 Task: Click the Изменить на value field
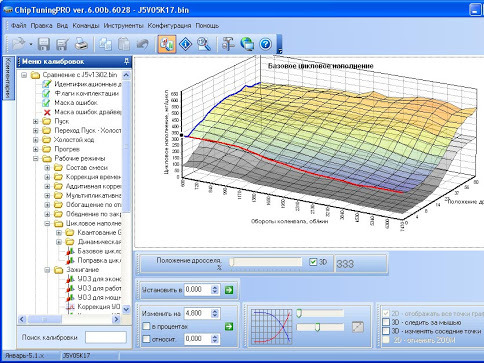pyautogui.click(x=198, y=313)
